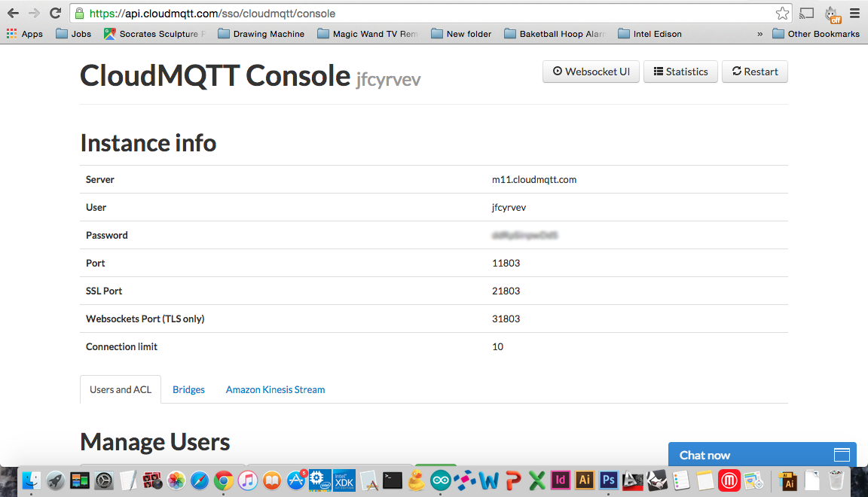Open Arduino IDE from the dock
Viewport: 868px width, 497px height.
point(441,480)
